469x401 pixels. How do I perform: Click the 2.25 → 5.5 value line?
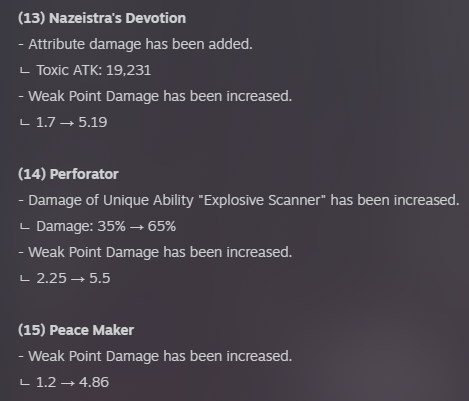point(73,278)
